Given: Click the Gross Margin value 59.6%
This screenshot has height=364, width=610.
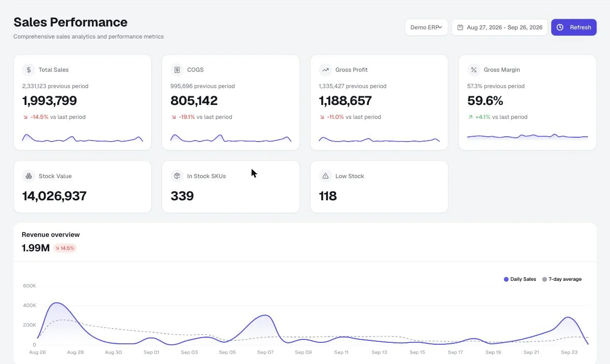Looking at the screenshot, I should 485,101.
